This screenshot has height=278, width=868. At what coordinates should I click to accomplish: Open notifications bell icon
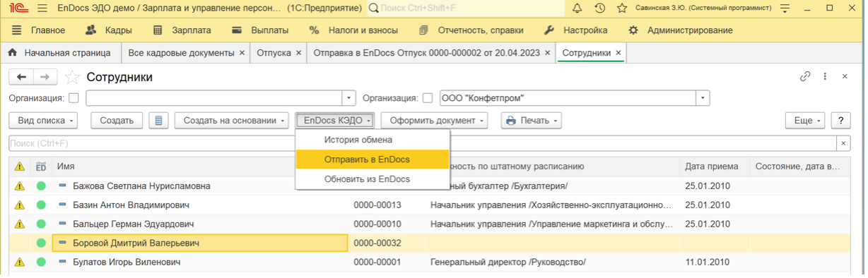(x=577, y=8)
